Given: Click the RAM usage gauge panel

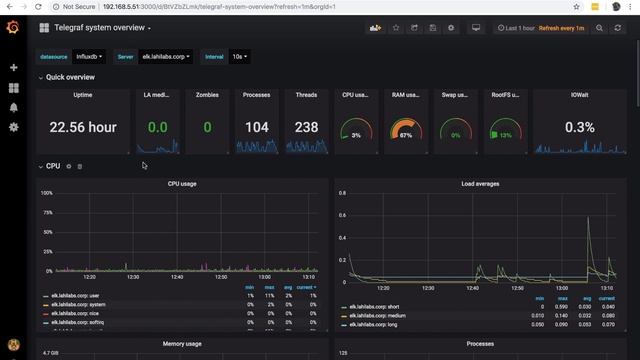Looking at the screenshot, I should 406,122.
